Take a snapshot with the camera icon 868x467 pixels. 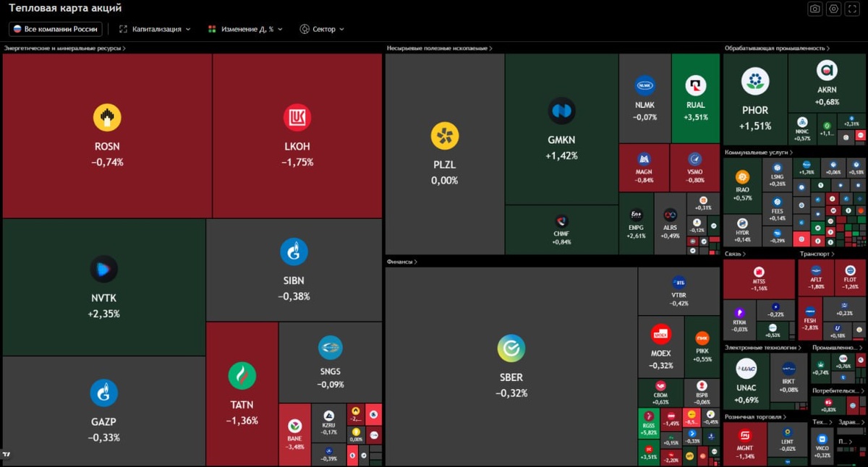click(815, 9)
